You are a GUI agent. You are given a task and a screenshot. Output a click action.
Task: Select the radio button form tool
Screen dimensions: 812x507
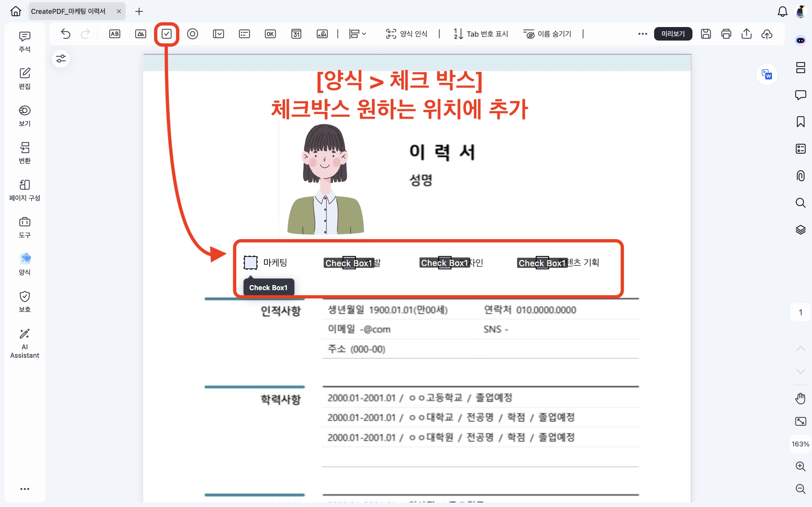click(x=192, y=34)
